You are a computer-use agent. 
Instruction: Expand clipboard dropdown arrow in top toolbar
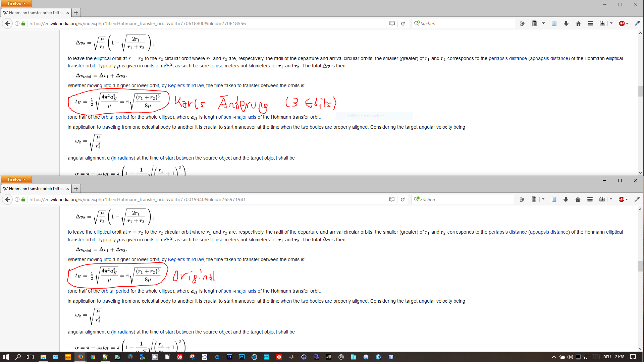(x=543, y=23)
